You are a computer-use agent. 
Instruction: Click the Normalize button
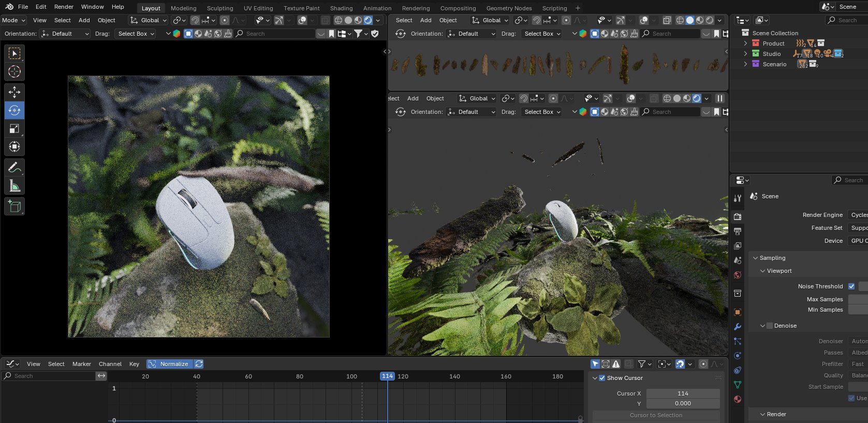169,364
